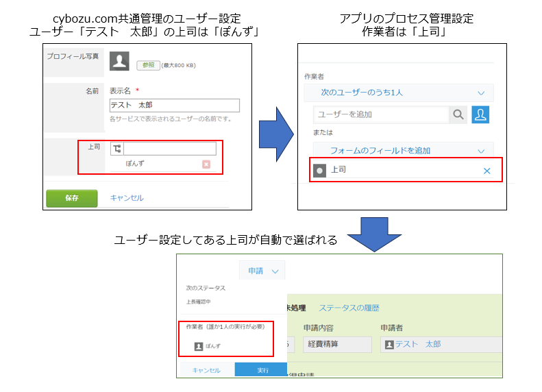Click the 表示名 field containing テスト 太郎
Viewport: 542px width, 392px height.
[x=175, y=105]
